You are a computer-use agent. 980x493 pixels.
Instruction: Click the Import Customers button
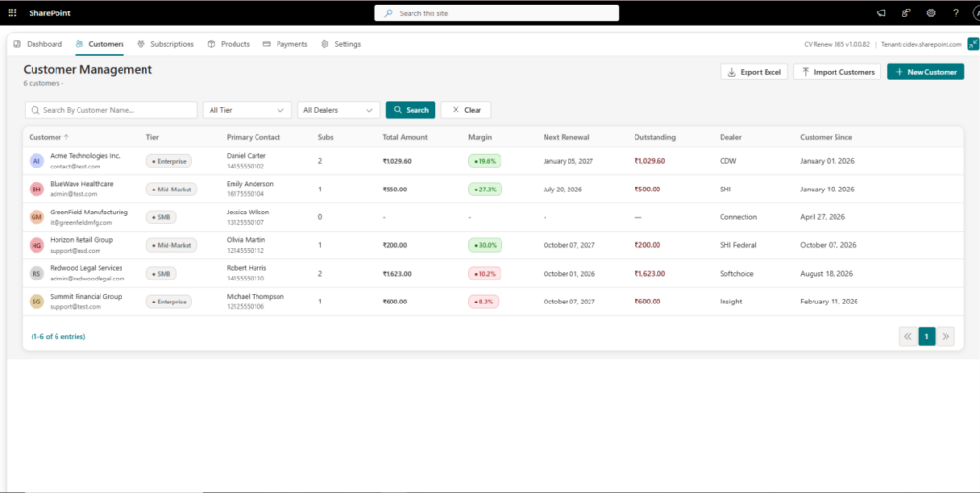837,72
